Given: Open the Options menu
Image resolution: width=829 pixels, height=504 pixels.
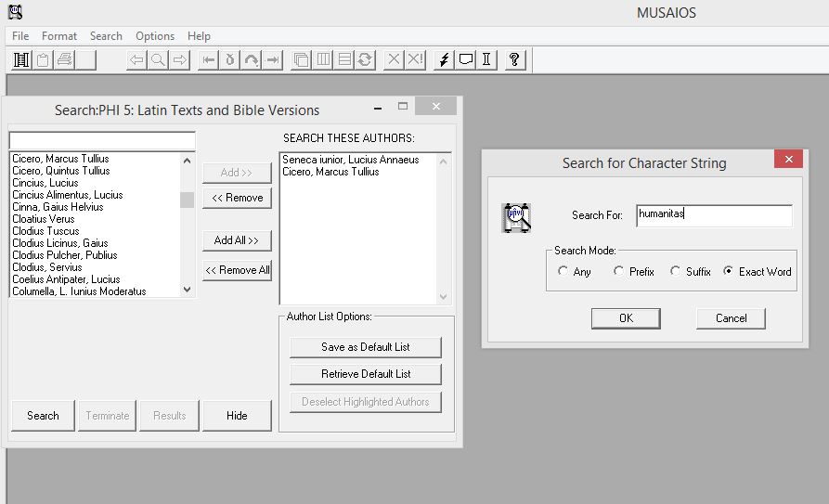Looking at the screenshot, I should [155, 36].
